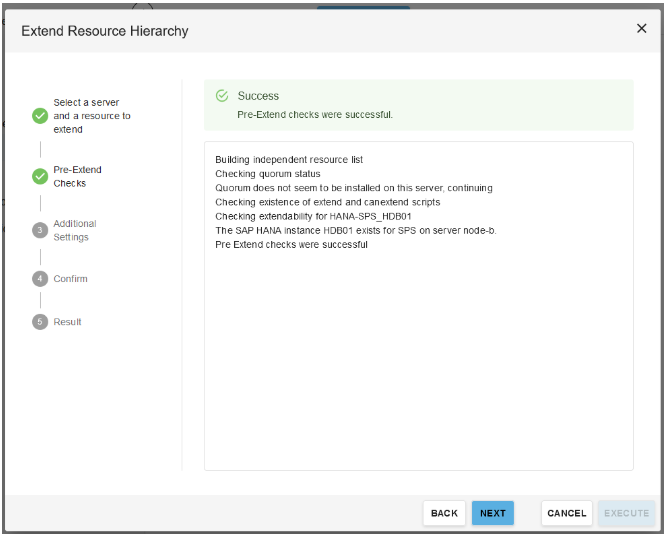
Task: Click the step 5 number circle
Action: tap(40, 322)
